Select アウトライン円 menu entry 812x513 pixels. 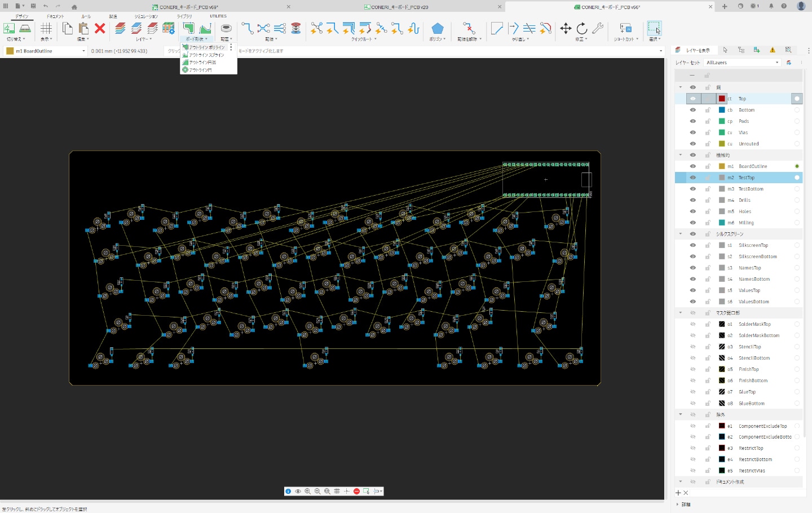point(200,70)
